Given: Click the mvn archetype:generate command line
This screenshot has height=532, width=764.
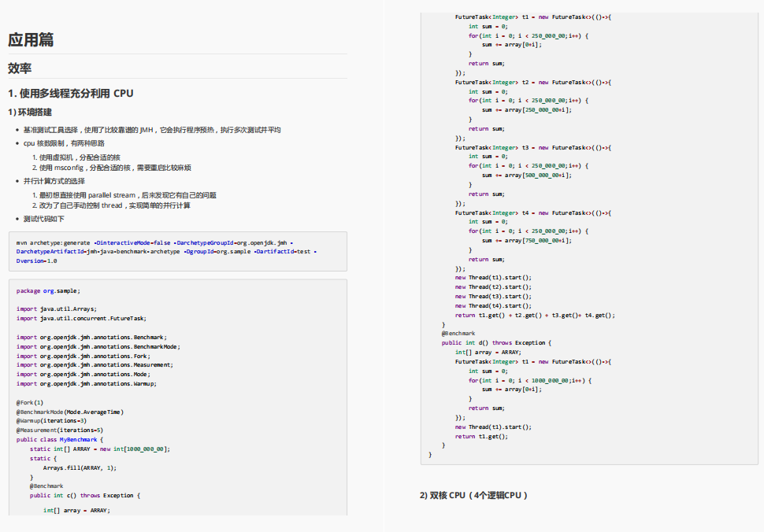Looking at the screenshot, I should pos(154,242).
